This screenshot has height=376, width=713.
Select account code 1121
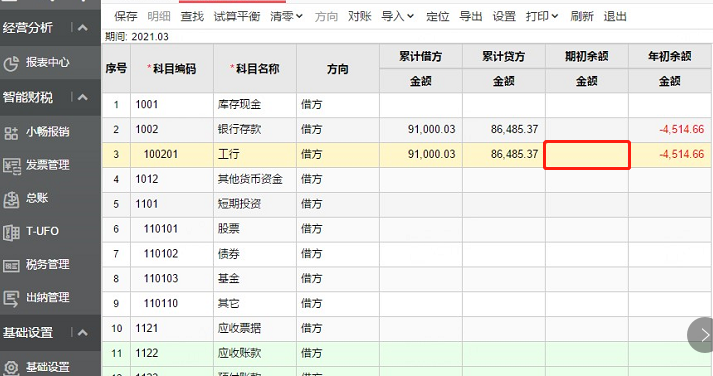pyautogui.click(x=146, y=328)
